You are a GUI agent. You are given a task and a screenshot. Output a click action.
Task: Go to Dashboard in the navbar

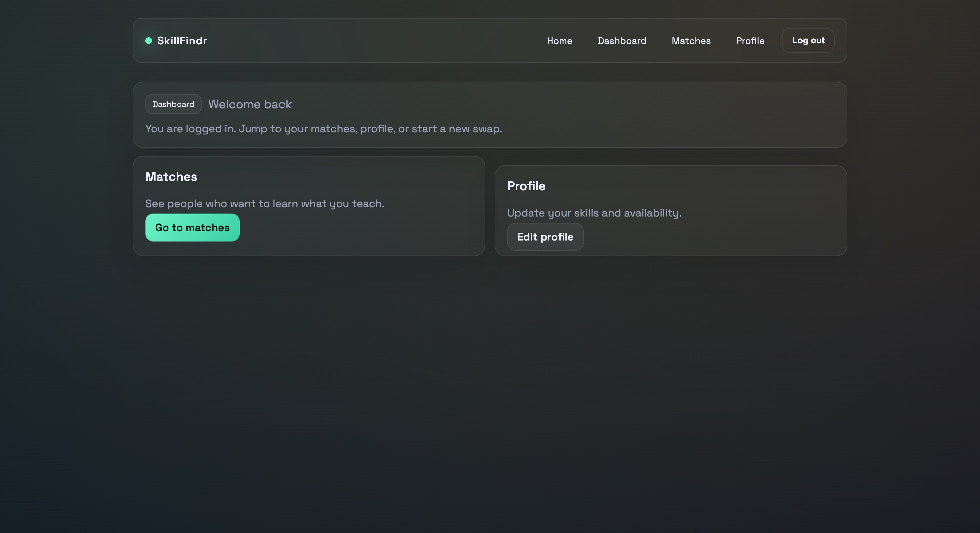pyautogui.click(x=622, y=41)
